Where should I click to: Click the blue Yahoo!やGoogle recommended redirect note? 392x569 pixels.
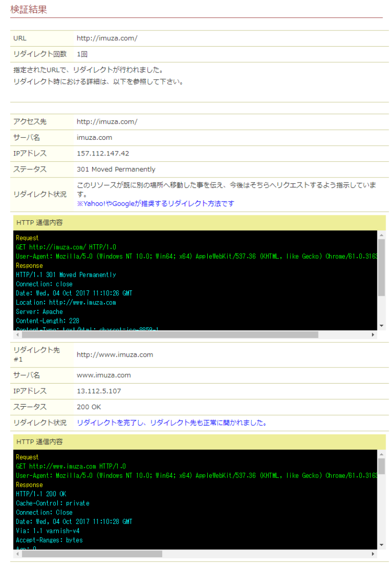(x=155, y=204)
